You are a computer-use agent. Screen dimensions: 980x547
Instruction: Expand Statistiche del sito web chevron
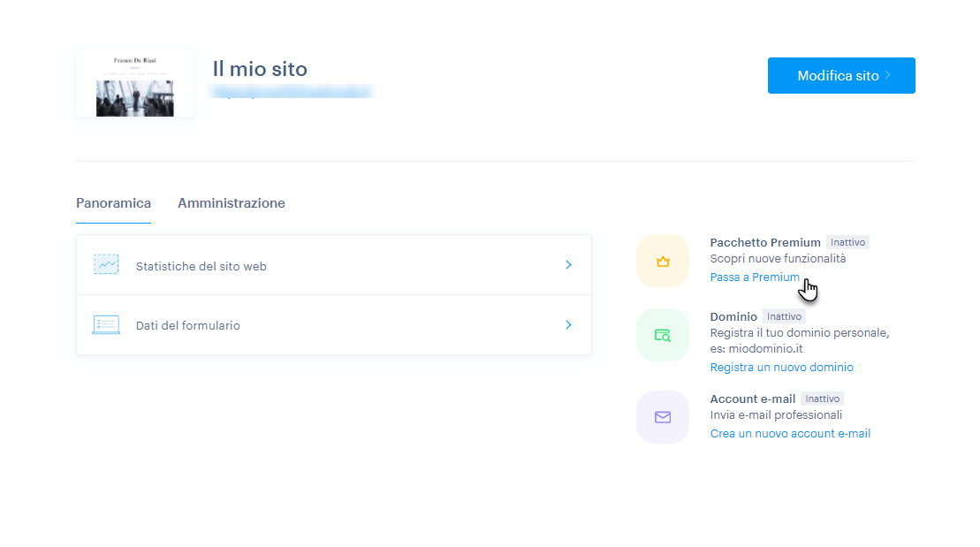[568, 265]
